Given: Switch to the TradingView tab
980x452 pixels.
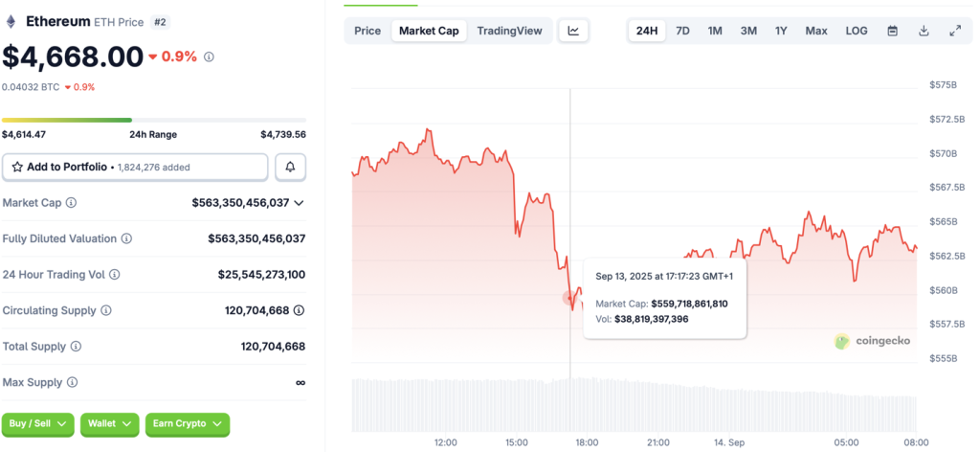Looking at the screenshot, I should (x=509, y=31).
